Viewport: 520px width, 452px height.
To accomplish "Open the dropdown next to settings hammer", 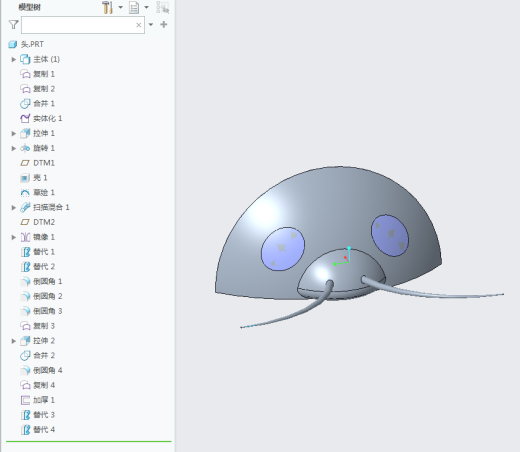I will pos(120,7).
